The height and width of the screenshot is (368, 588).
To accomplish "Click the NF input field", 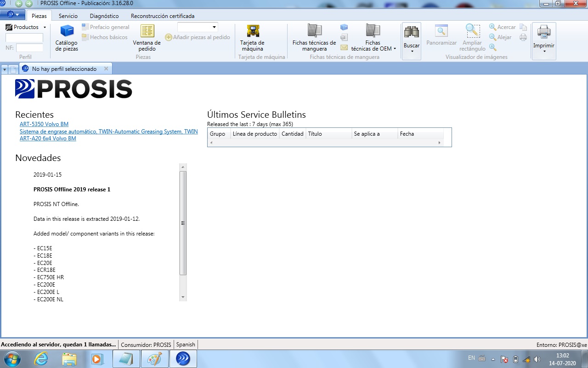I will [29, 48].
